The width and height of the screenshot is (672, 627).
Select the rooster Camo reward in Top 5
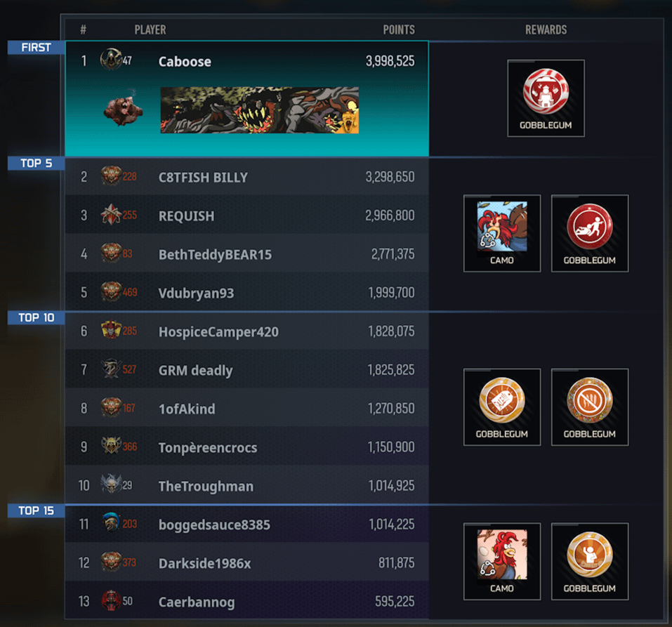(x=502, y=233)
